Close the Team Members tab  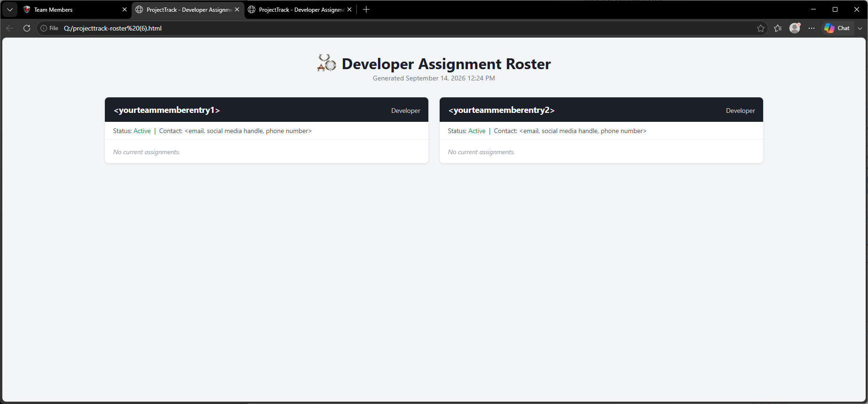125,9
